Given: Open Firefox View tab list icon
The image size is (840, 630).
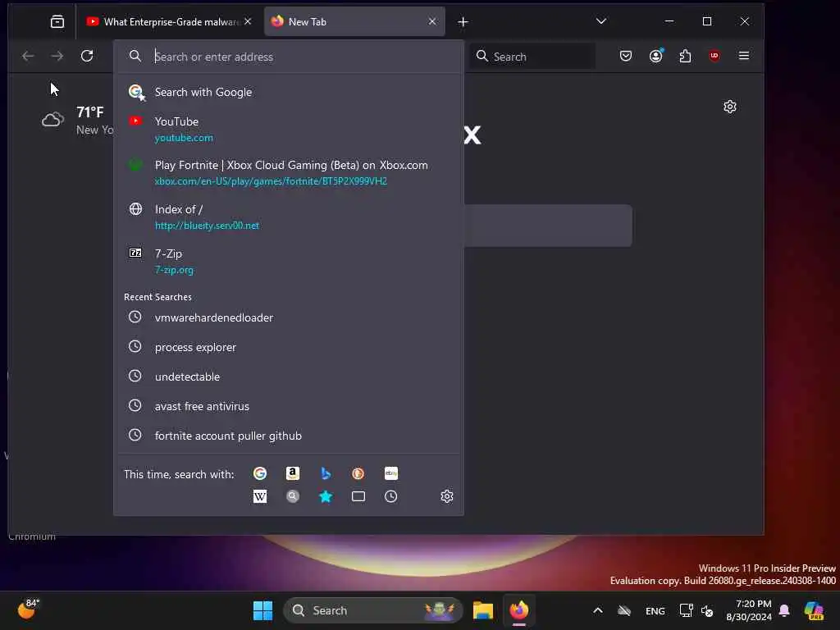Looking at the screenshot, I should pos(57,21).
